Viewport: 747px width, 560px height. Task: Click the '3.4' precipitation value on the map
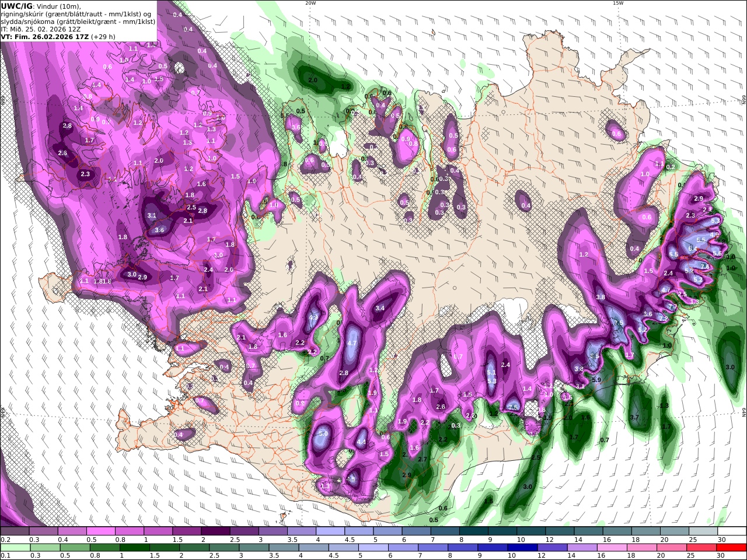(x=380, y=308)
